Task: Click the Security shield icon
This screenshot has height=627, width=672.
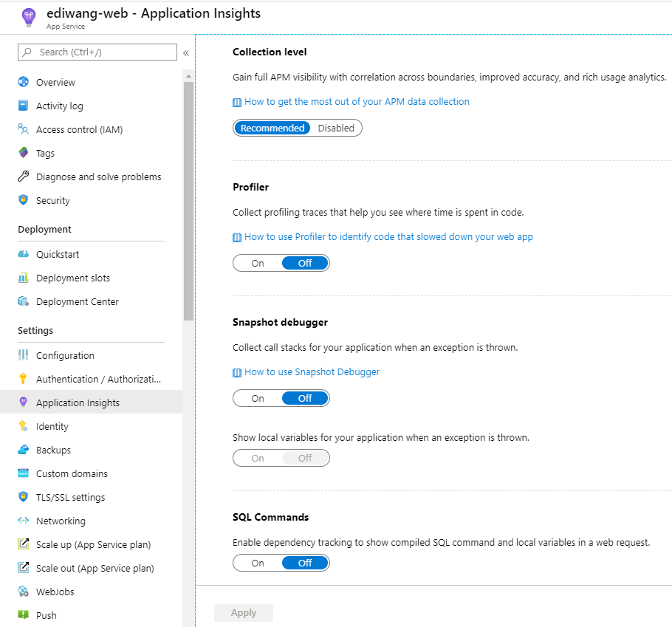Action: click(23, 200)
